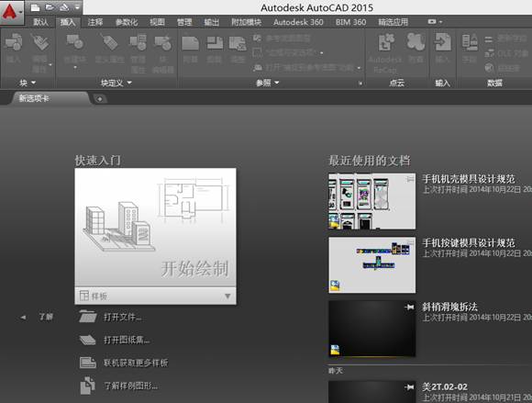The image size is (532, 403).
Task: Switch to the 默认 ribbon tab
Action: click(40, 22)
